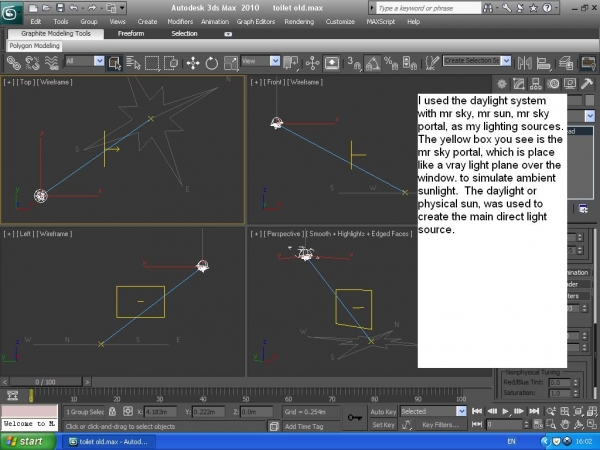
Task: Click the Select and Link tool
Action: 14,63
